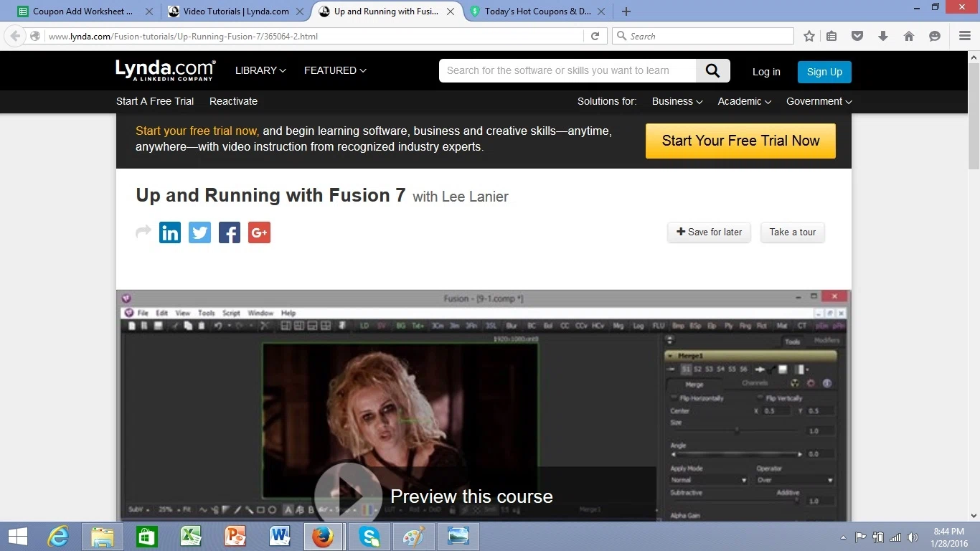Open Paint from the taskbar

point(414,536)
